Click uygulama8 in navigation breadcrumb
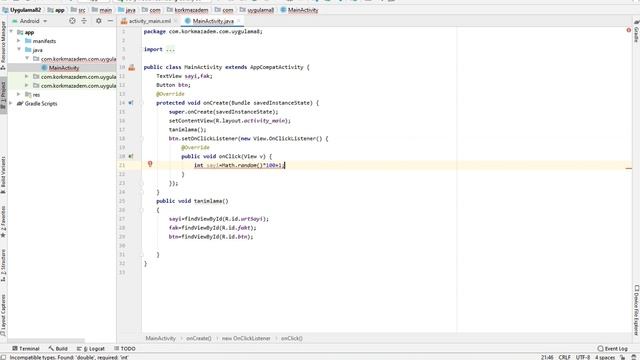Image resolution: width=640 pixels, height=360 pixels. (x=257, y=10)
